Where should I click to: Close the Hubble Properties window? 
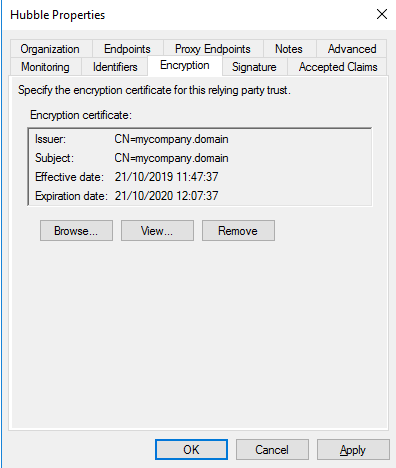click(x=382, y=14)
